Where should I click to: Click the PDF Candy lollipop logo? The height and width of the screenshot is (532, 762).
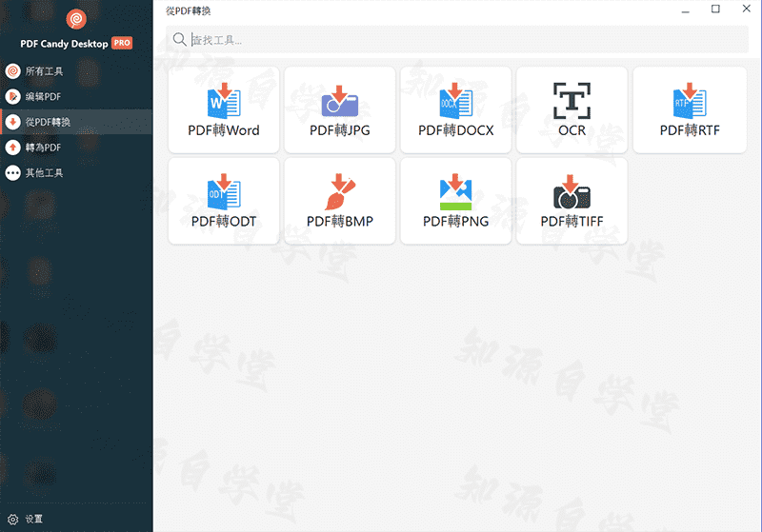point(76,19)
